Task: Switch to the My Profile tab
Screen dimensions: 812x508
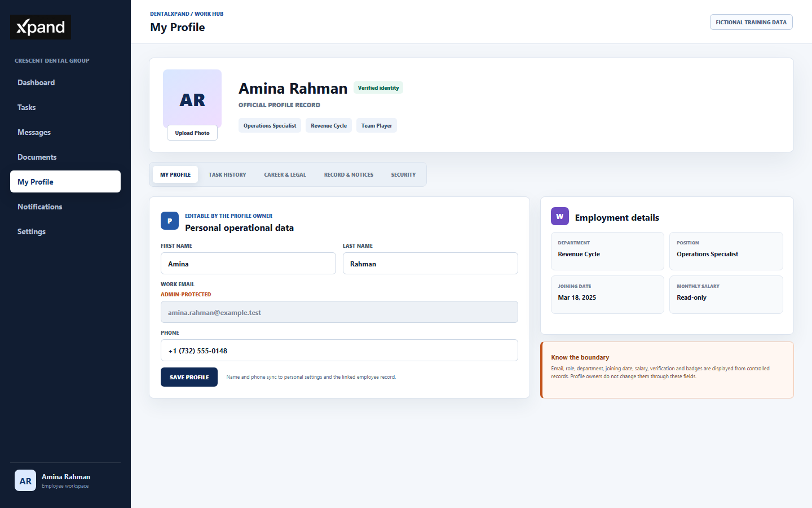Action: 175,174
